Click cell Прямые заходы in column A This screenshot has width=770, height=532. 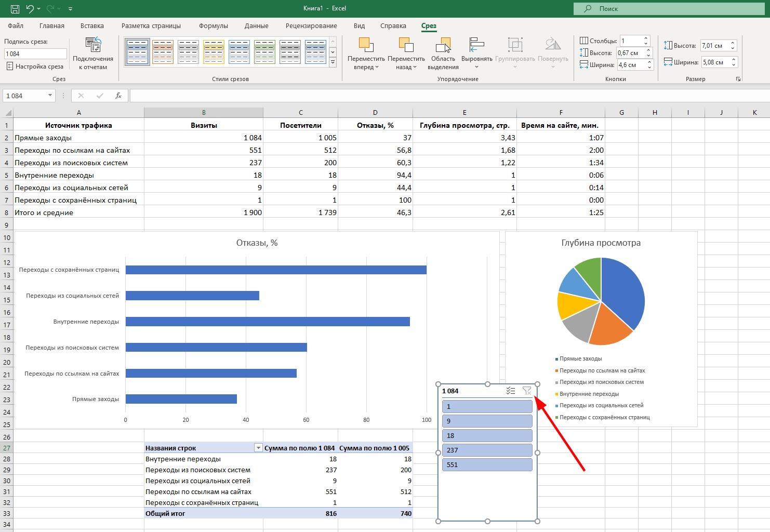coord(79,138)
